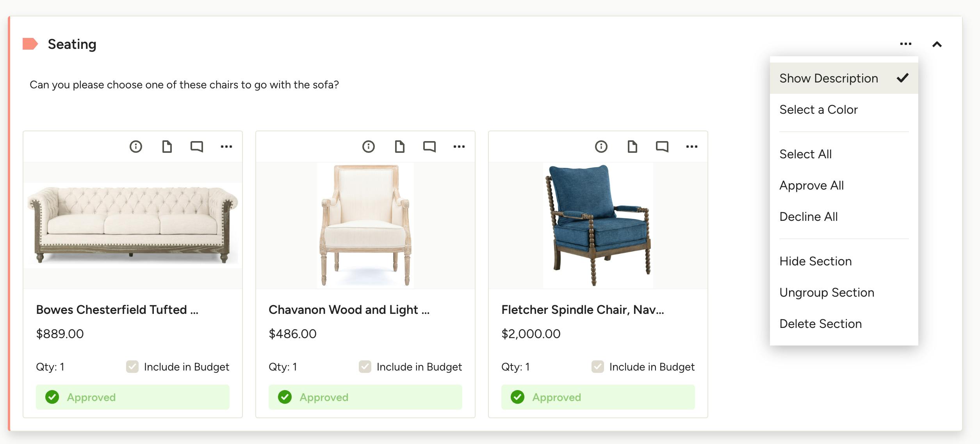Choose Approve All from section menu
This screenshot has height=444, width=980.
[x=811, y=185]
